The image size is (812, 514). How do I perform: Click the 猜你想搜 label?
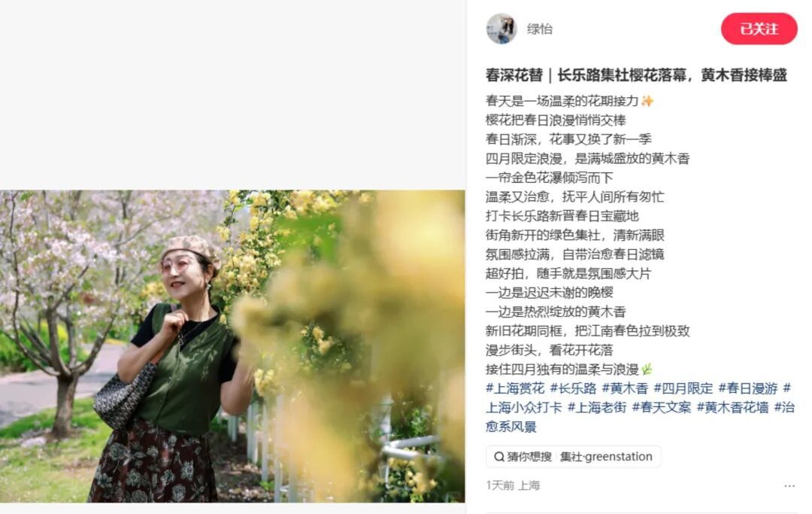529,457
